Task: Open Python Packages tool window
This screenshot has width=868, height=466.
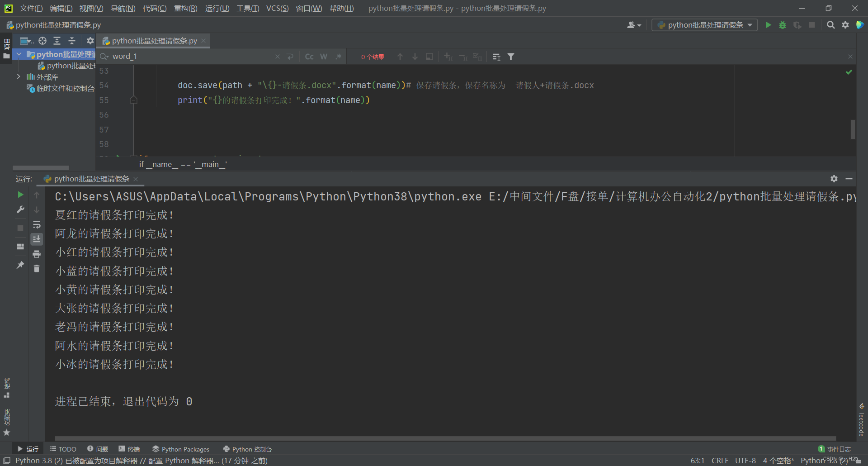Action: [181, 449]
